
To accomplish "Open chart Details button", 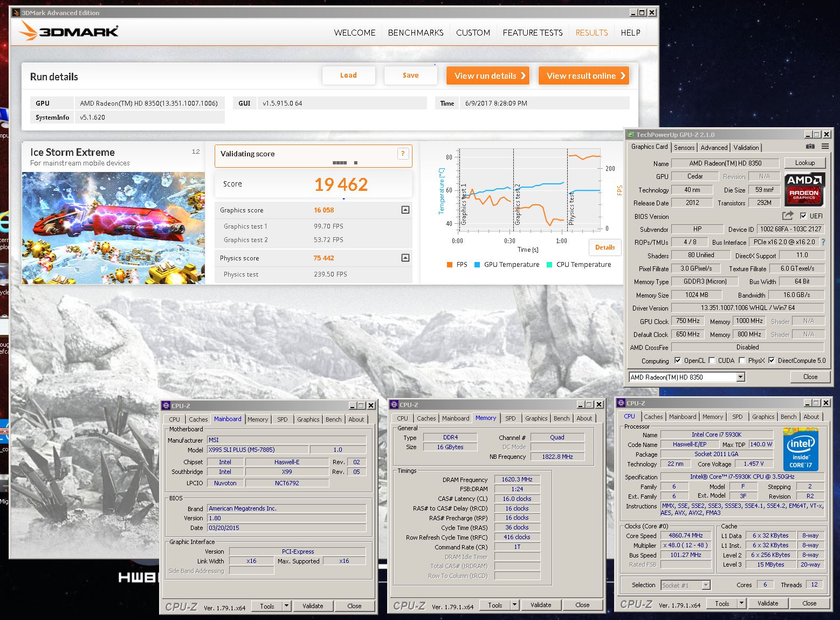I will click(605, 247).
